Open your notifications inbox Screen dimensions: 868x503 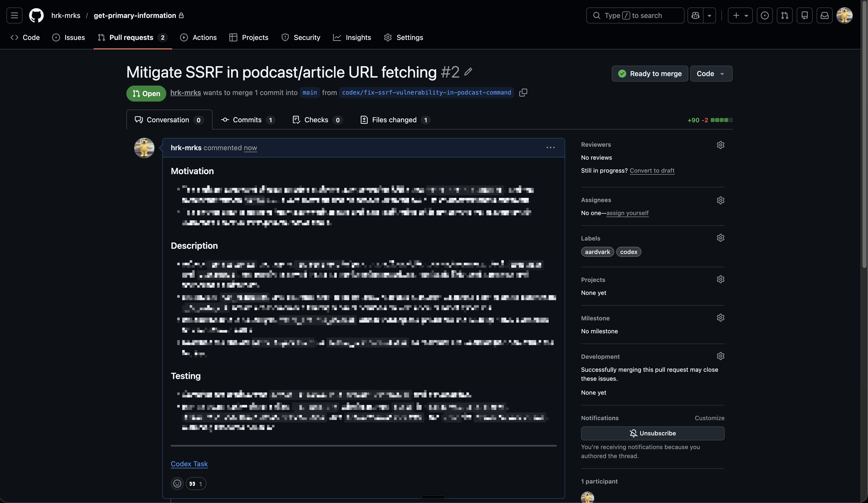click(825, 15)
